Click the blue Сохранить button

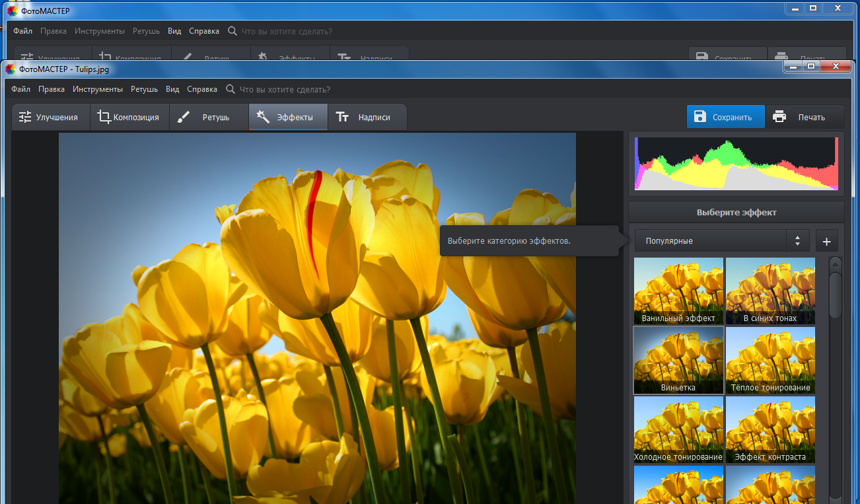click(x=725, y=117)
